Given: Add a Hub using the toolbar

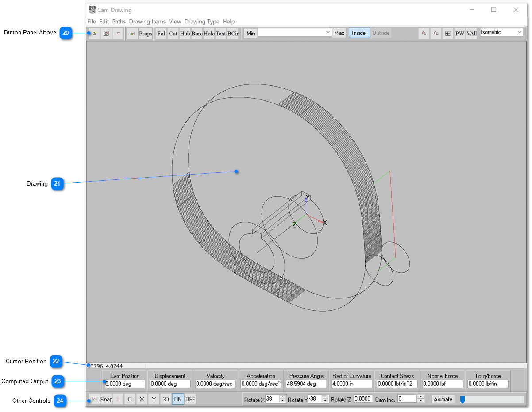Looking at the screenshot, I should (185, 34).
